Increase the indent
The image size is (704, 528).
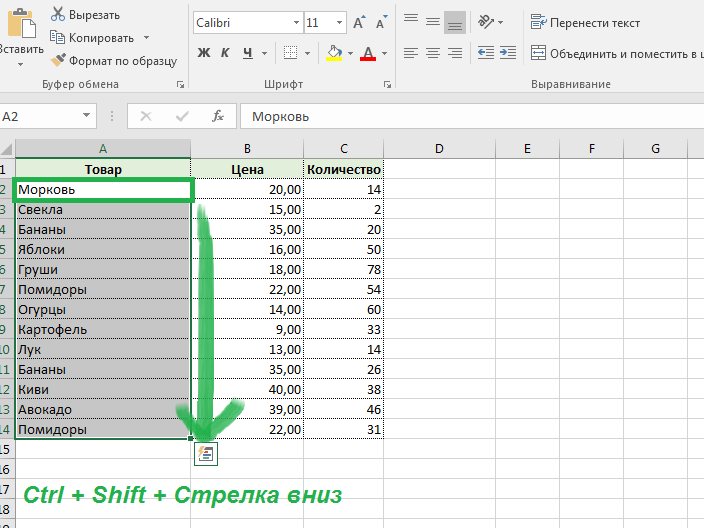coord(508,53)
